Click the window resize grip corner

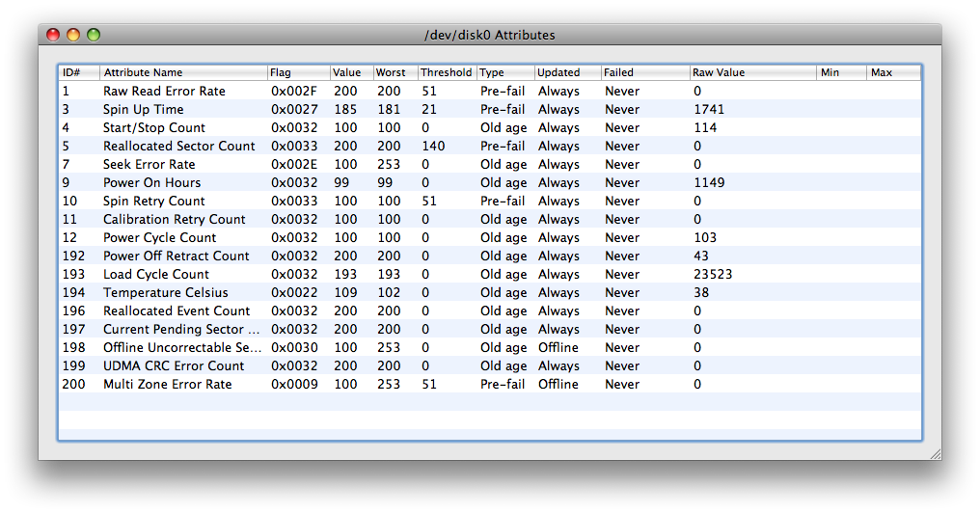pyautogui.click(x=936, y=454)
